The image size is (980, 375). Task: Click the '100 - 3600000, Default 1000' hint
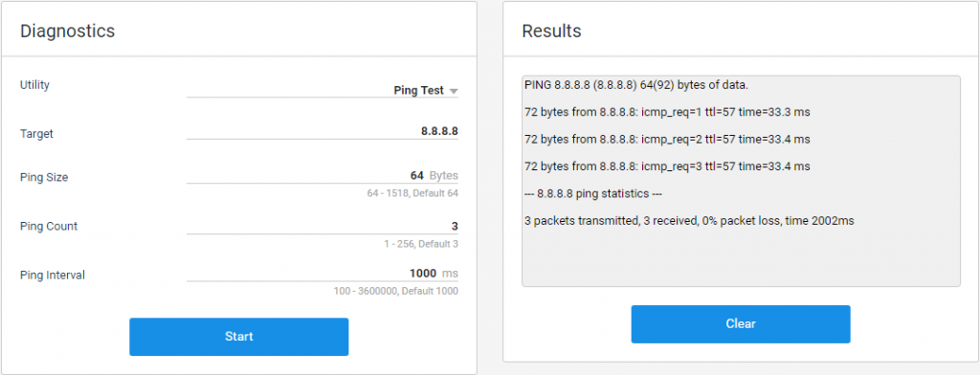[395, 291]
